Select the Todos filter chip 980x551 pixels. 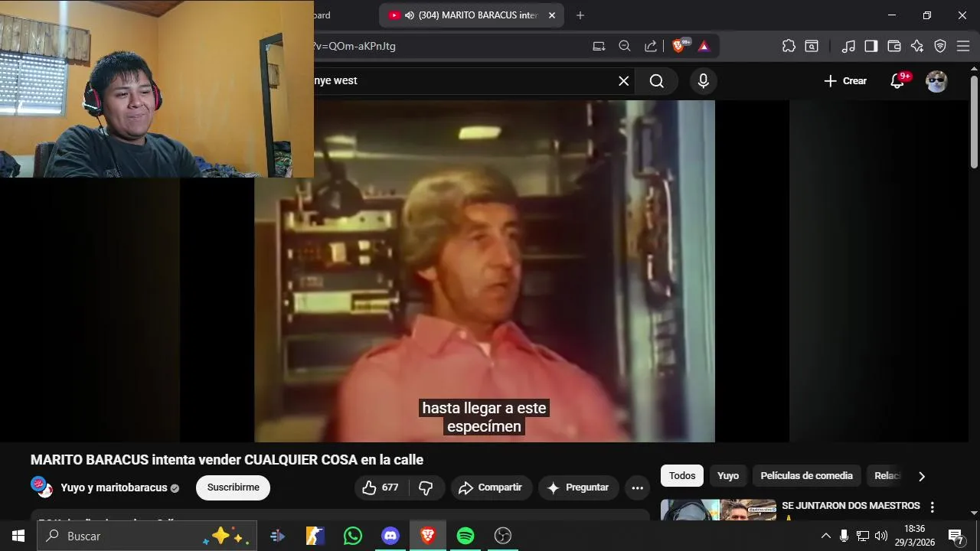click(682, 476)
